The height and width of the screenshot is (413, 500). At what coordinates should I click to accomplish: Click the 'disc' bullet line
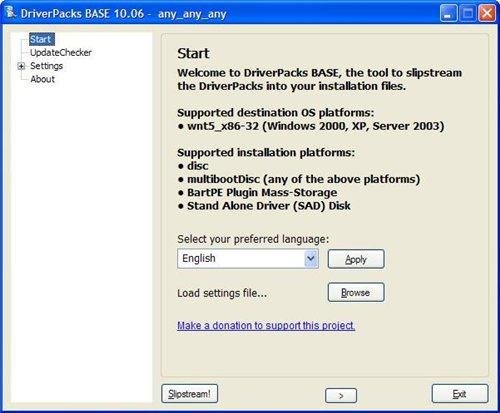(x=193, y=166)
